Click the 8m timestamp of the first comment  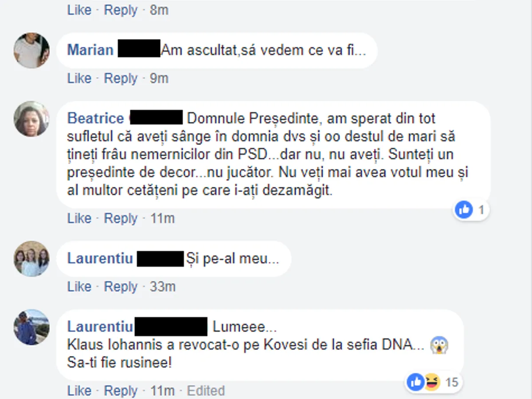click(159, 10)
